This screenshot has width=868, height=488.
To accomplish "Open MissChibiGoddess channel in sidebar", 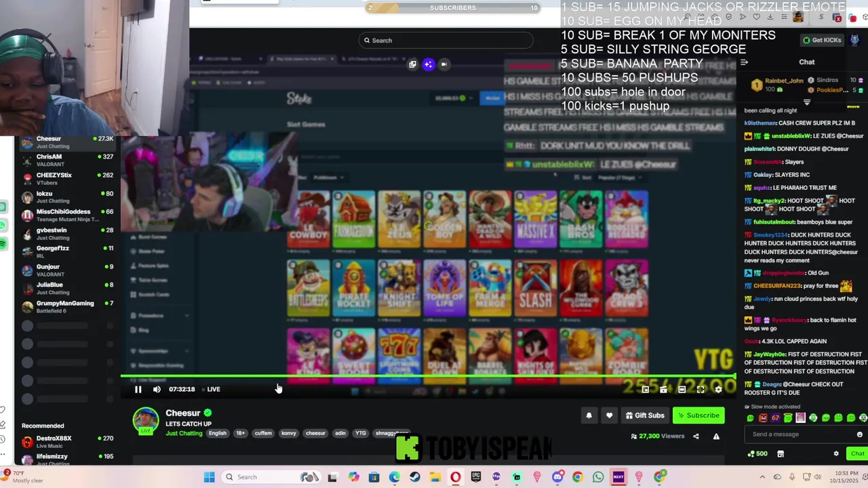I will pyautogui.click(x=66, y=215).
